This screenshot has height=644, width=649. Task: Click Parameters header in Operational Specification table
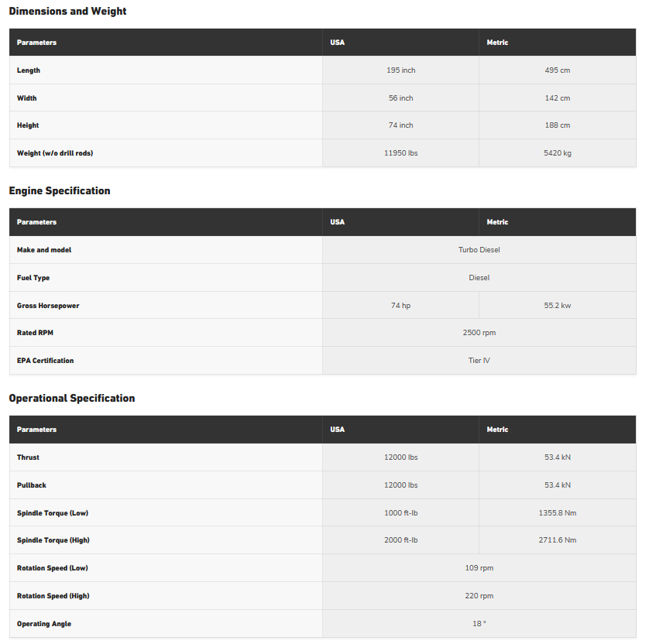click(x=36, y=430)
